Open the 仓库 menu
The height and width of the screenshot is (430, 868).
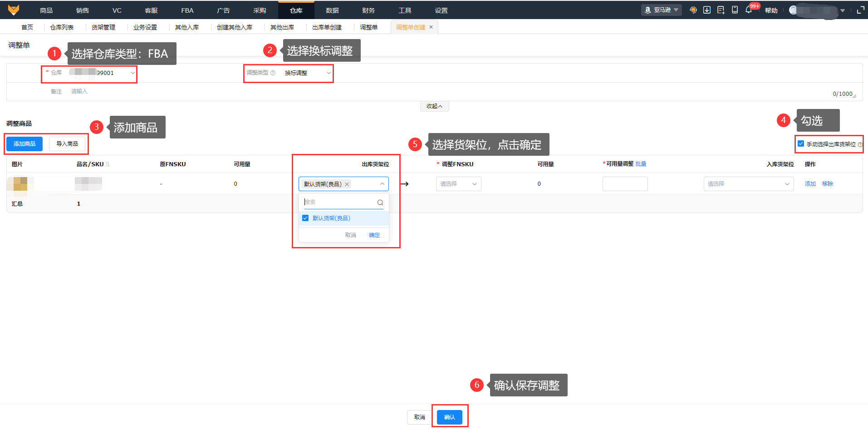(296, 10)
